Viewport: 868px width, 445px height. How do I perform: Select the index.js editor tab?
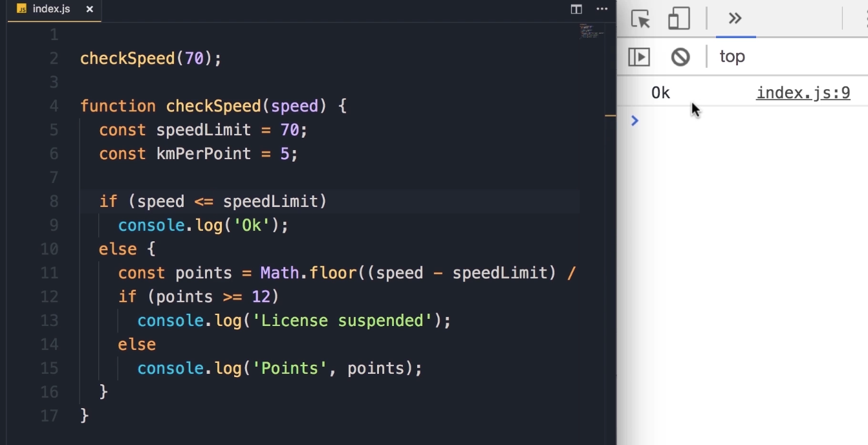pos(51,10)
